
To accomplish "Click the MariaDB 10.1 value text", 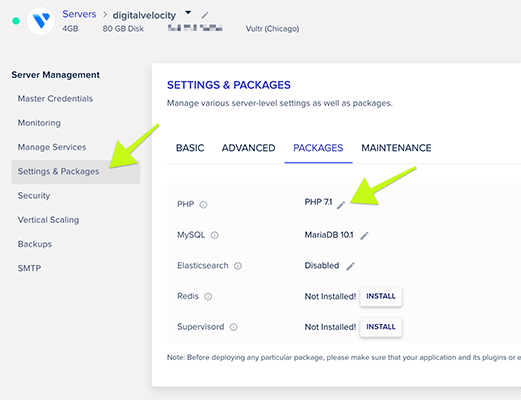I will click(329, 235).
